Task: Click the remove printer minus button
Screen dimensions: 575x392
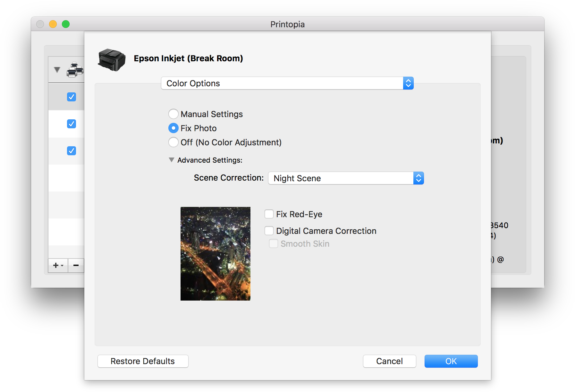Action: click(76, 265)
